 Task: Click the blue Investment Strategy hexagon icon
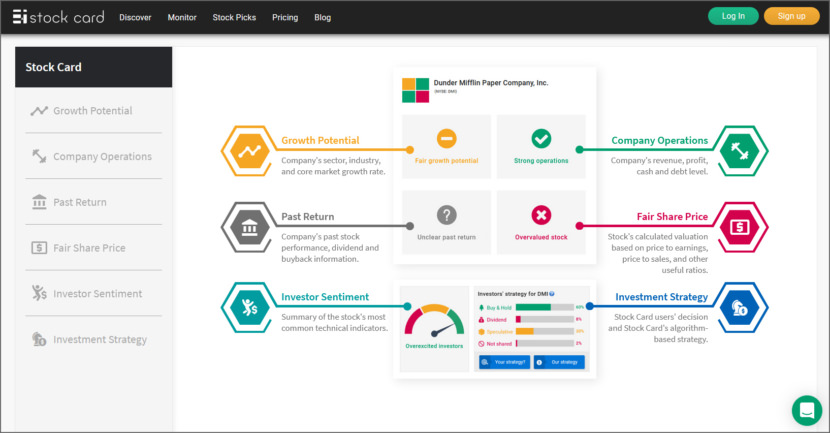pyautogui.click(x=740, y=308)
